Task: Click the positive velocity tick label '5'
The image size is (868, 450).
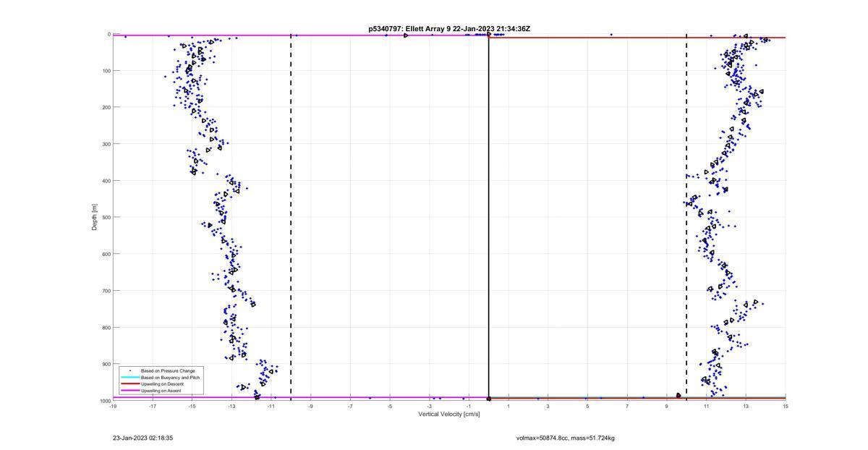Action: 587,406
